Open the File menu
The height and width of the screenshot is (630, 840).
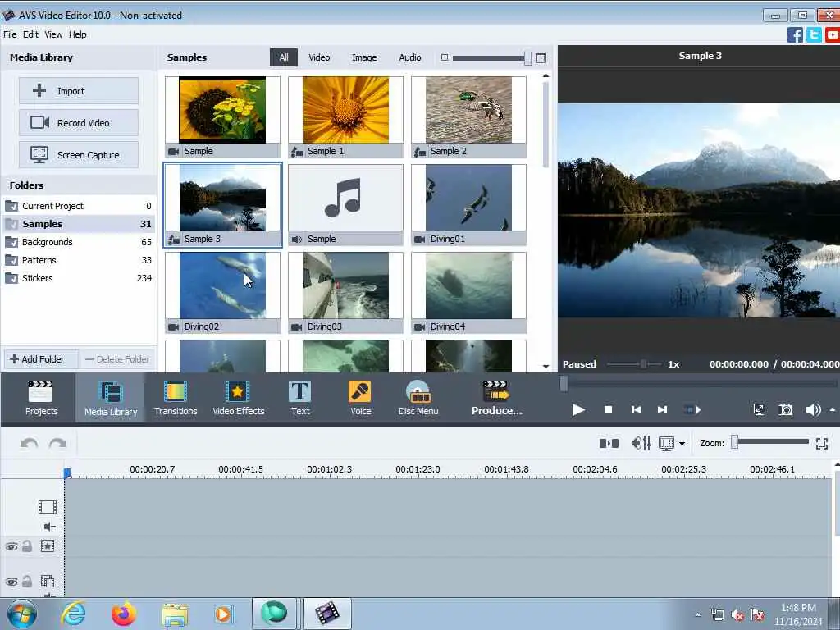pos(10,34)
